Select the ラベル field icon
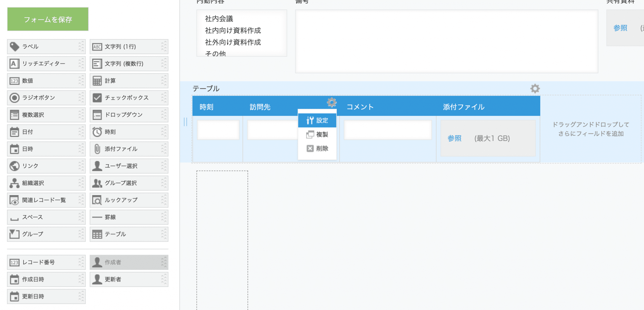This screenshot has width=644, height=310. 14,47
